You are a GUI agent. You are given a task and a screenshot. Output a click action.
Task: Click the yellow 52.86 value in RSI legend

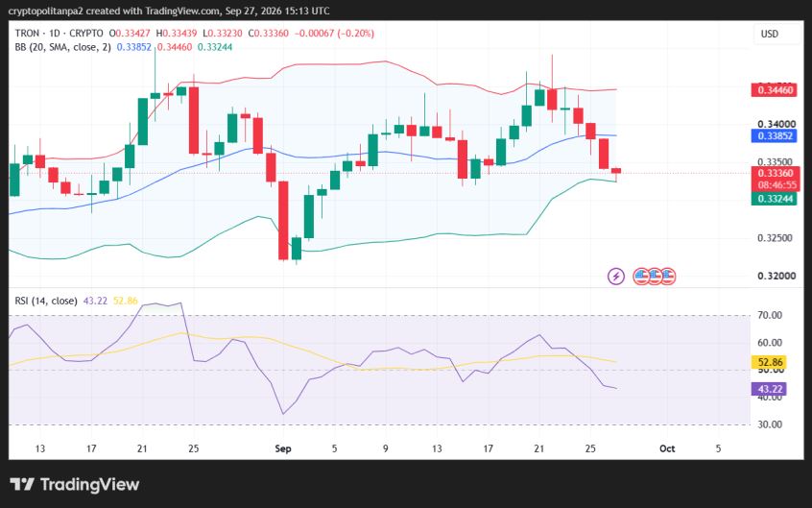[x=126, y=301]
